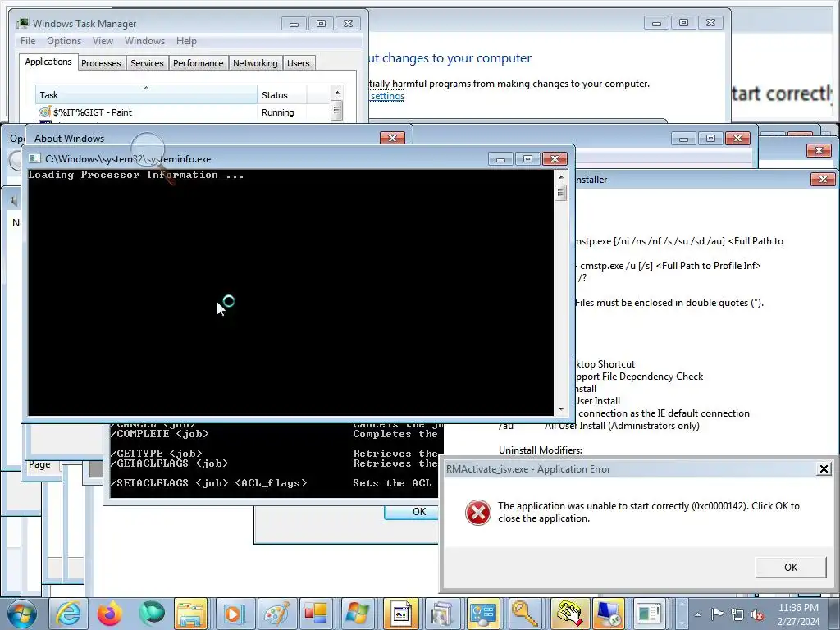Close the RMActivate_isv.exe Application Error dialog
This screenshot has width=840, height=630.
pos(824,468)
